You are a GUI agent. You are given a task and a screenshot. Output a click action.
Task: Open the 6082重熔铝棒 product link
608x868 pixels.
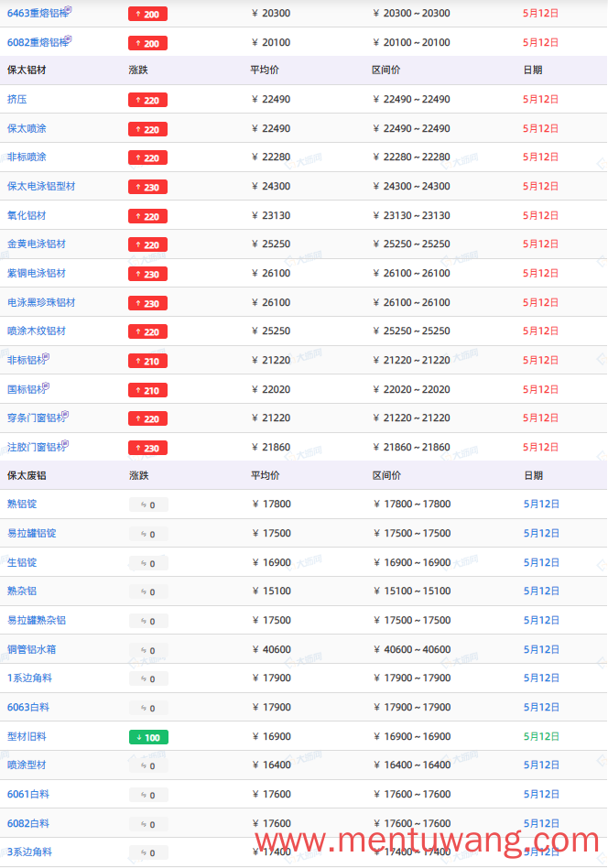(37, 43)
